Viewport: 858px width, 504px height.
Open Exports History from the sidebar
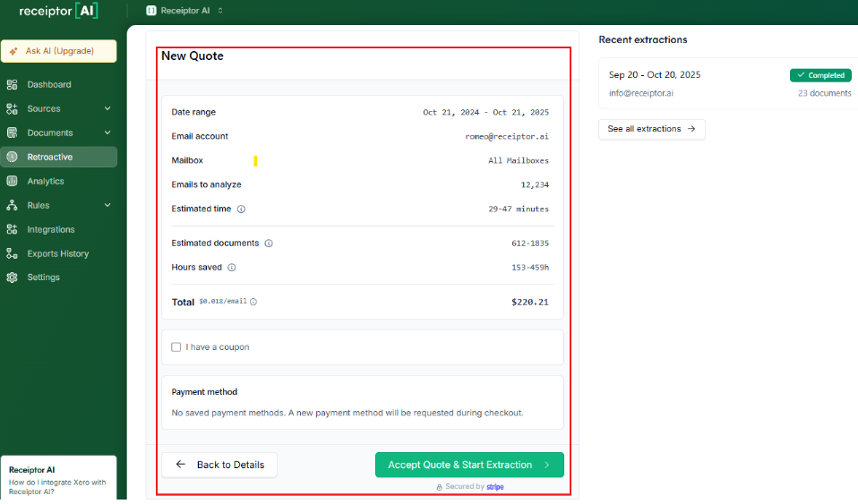(58, 253)
